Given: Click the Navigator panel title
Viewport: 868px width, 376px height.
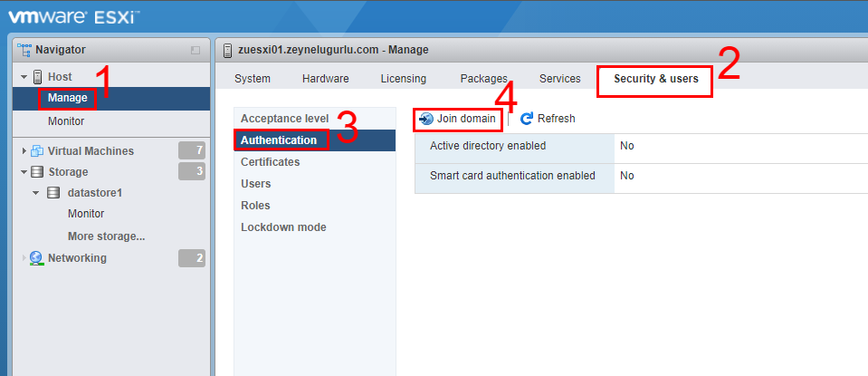Looking at the screenshot, I should click(x=61, y=50).
